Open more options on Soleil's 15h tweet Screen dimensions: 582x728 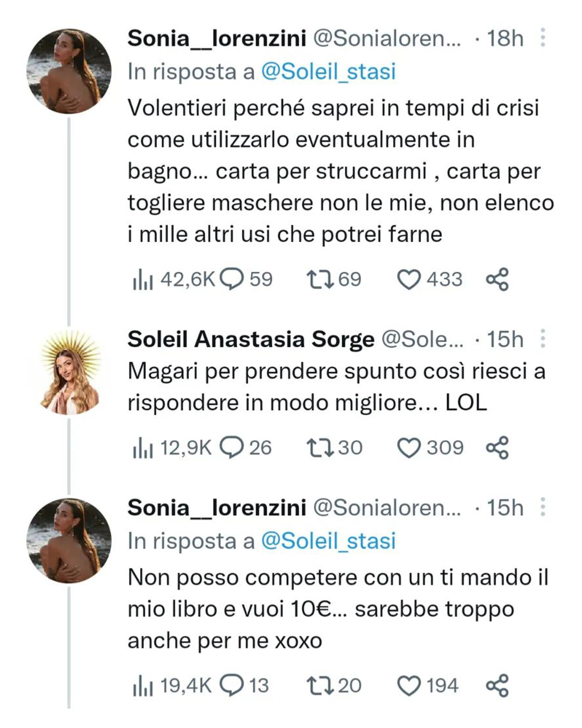[x=543, y=339]
